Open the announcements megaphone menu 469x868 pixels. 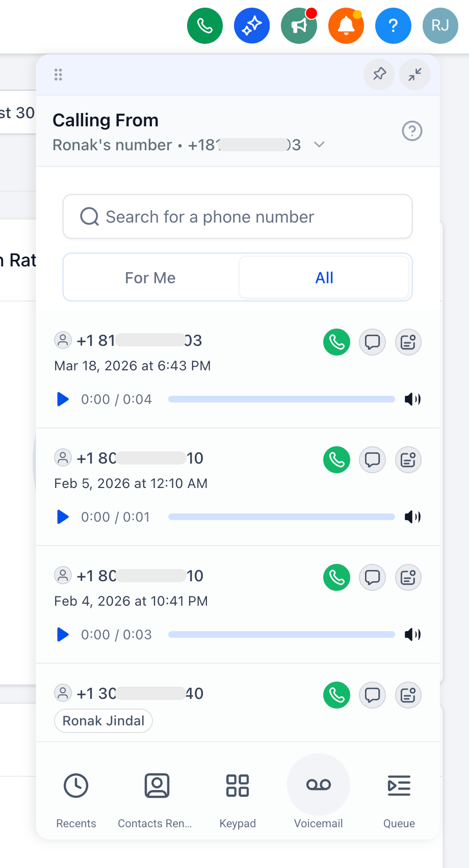coord(299,25)
